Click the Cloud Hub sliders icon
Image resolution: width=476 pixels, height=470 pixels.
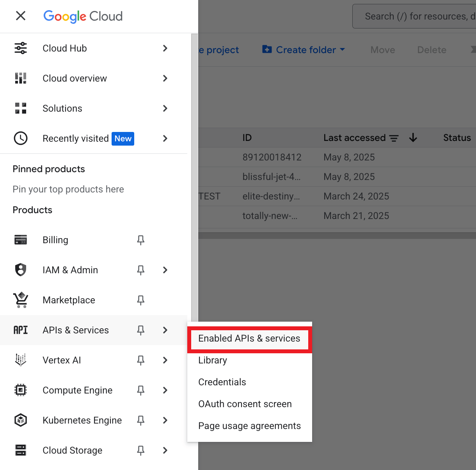click(21, 48)
